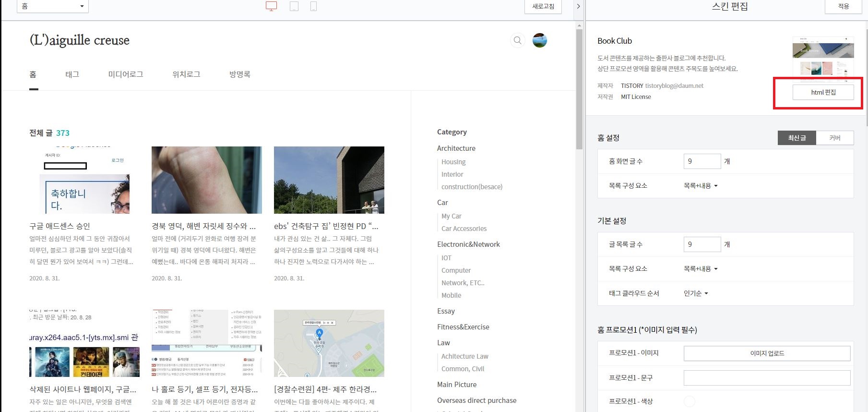Image resolution: width=868 pixels, height=412 pixels.
Task: Click the 전체 글 373 heading
Action: coord(49,133)
